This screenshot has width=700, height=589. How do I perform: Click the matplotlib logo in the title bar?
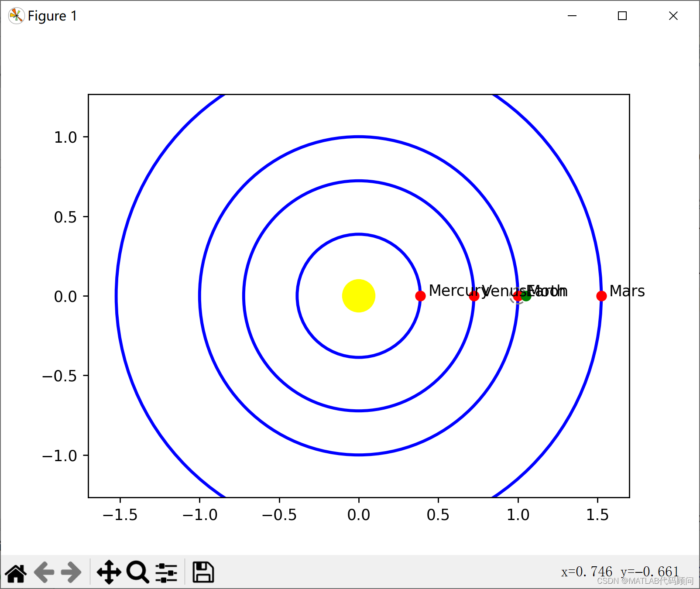coord(16,15)
